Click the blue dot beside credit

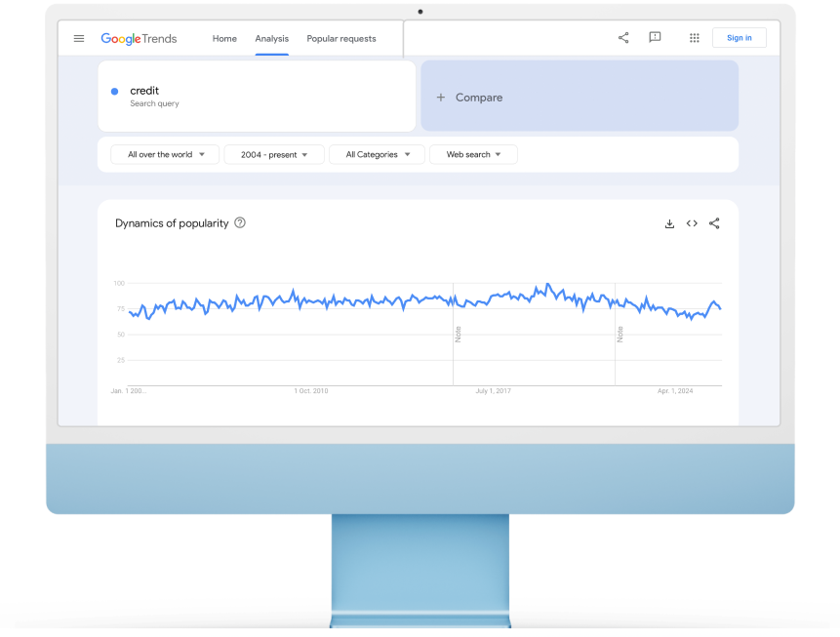[114, 92]
